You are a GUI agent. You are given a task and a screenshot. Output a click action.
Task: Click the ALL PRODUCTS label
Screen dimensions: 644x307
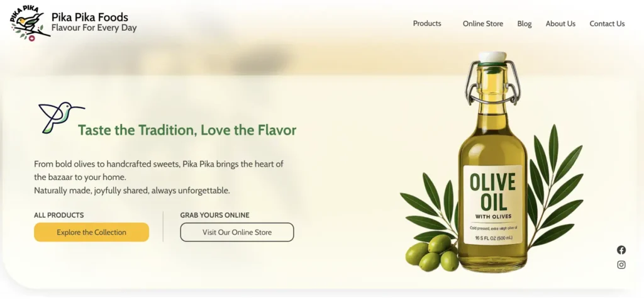58,215
